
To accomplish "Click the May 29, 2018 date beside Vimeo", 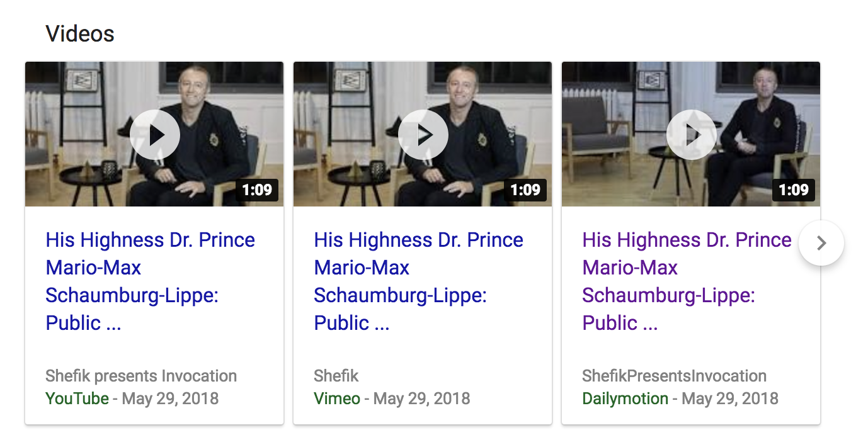I will 421,399.
